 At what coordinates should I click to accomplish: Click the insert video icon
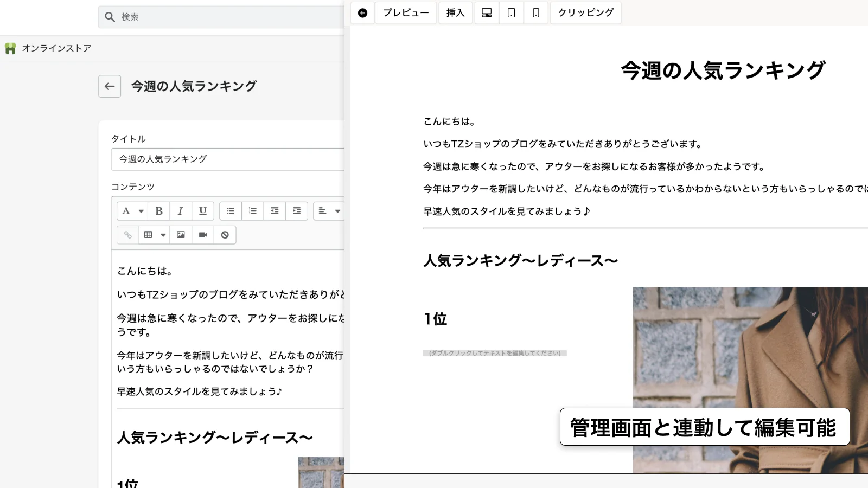(203, 235)
